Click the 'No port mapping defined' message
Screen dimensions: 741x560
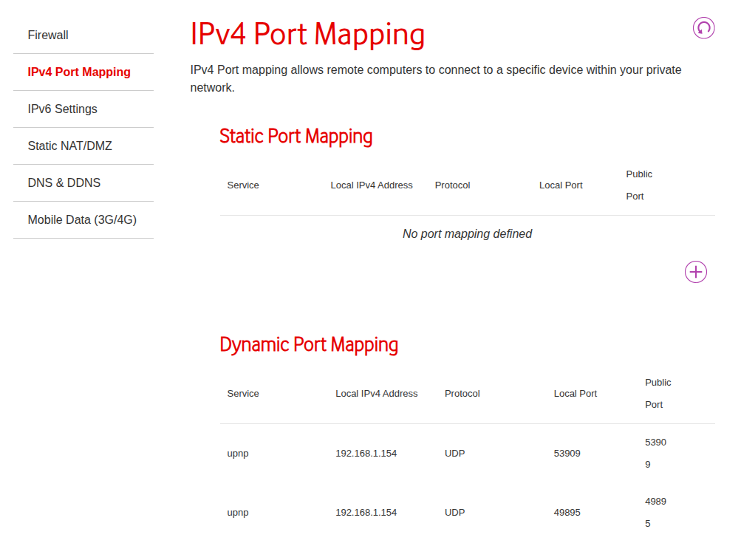tap(467, 234)
